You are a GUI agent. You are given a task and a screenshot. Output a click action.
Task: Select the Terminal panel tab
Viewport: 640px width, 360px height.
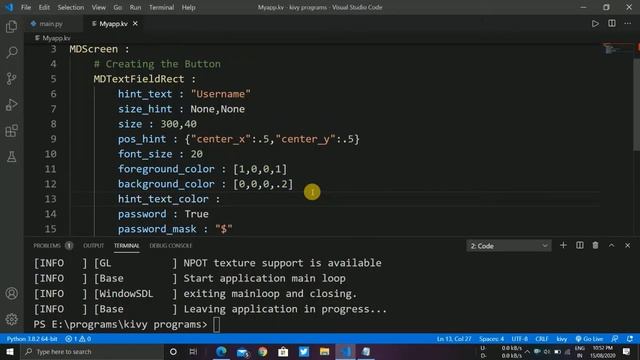click(x=127, y=245)
